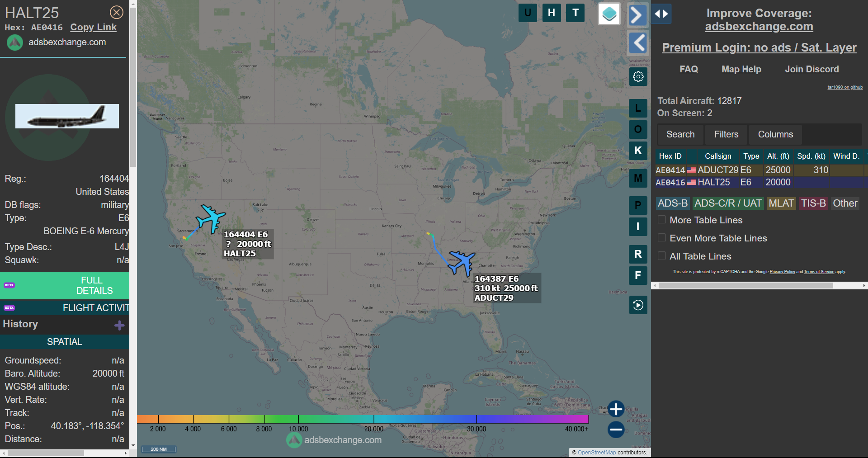
Task: Click the I map button
Action: click(638, 227)
